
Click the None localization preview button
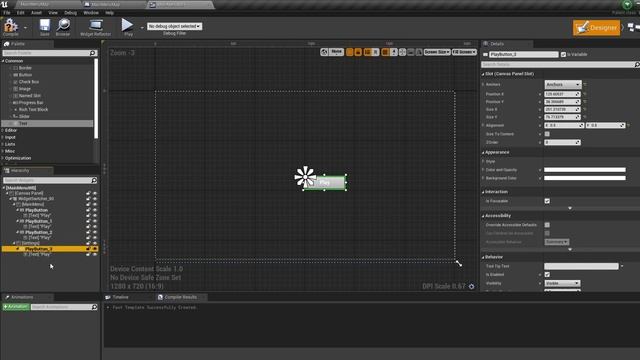(x=336, y=52)
